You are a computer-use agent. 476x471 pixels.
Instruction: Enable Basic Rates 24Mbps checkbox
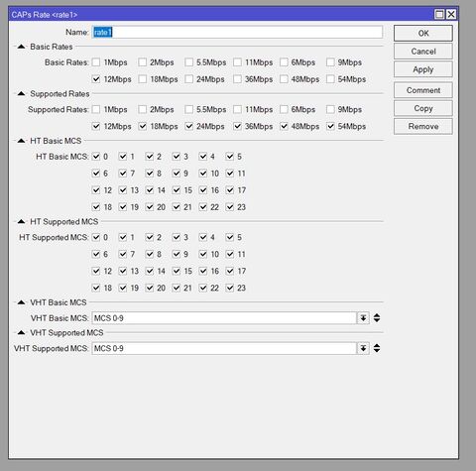(x=189, y=79)
